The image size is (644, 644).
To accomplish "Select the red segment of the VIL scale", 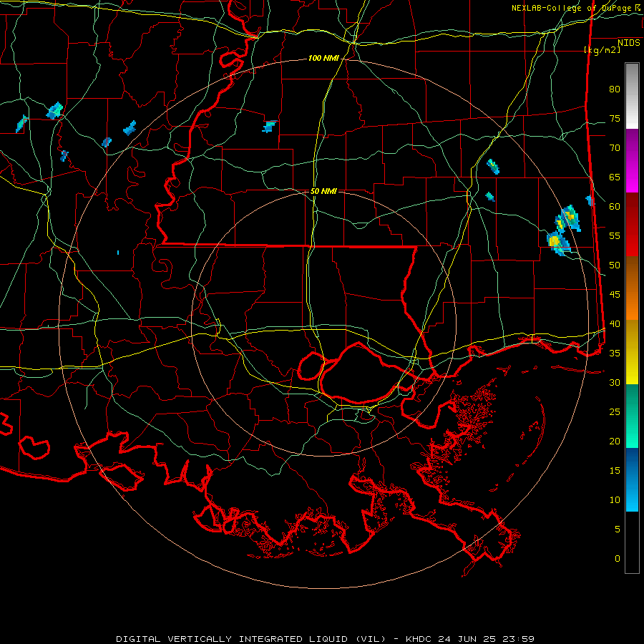I will click(x=632, y=225).
